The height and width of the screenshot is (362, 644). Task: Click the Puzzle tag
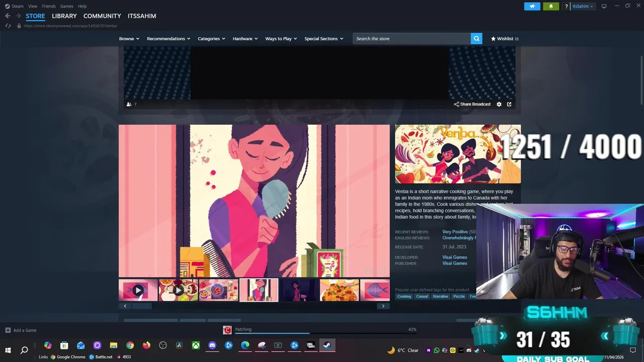tap(459, 296)
